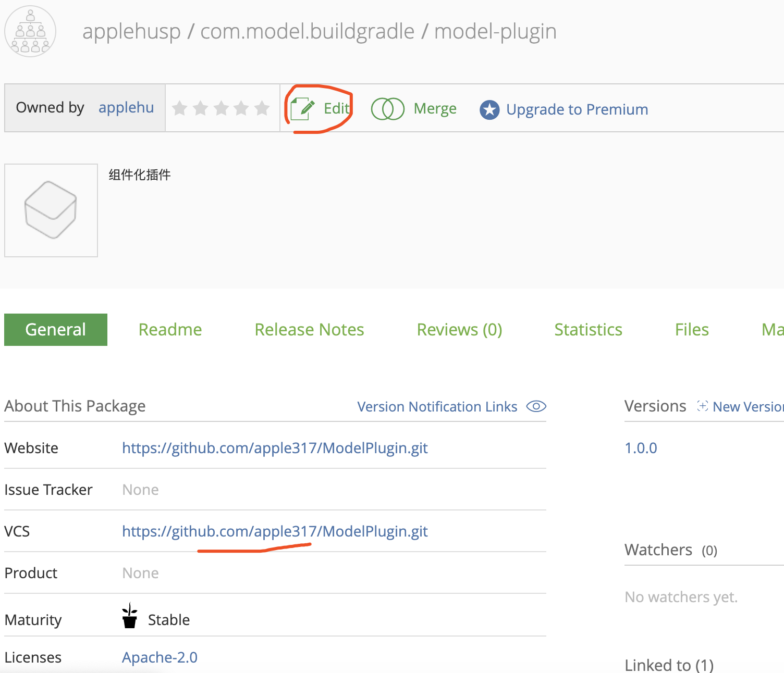Open the Release Notes tab
The width and height of the screenshot is (784, 673).
[309, 330]
